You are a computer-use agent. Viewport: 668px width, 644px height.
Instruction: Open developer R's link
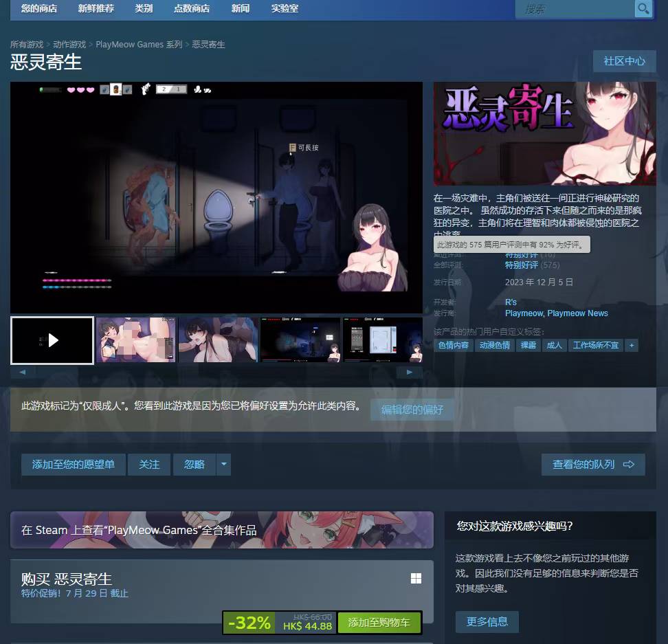click(511, 302)
